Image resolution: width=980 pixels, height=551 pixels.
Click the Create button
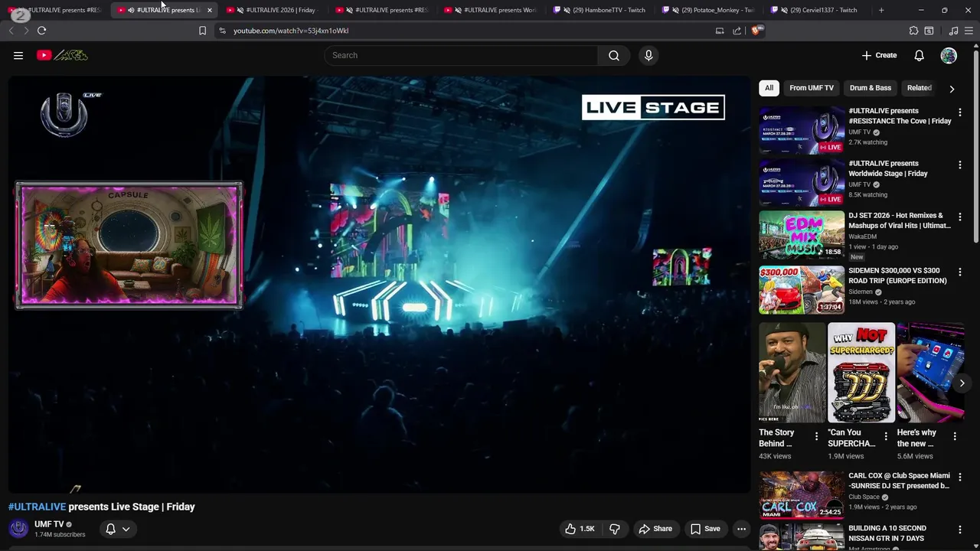(x=879, y=55)
